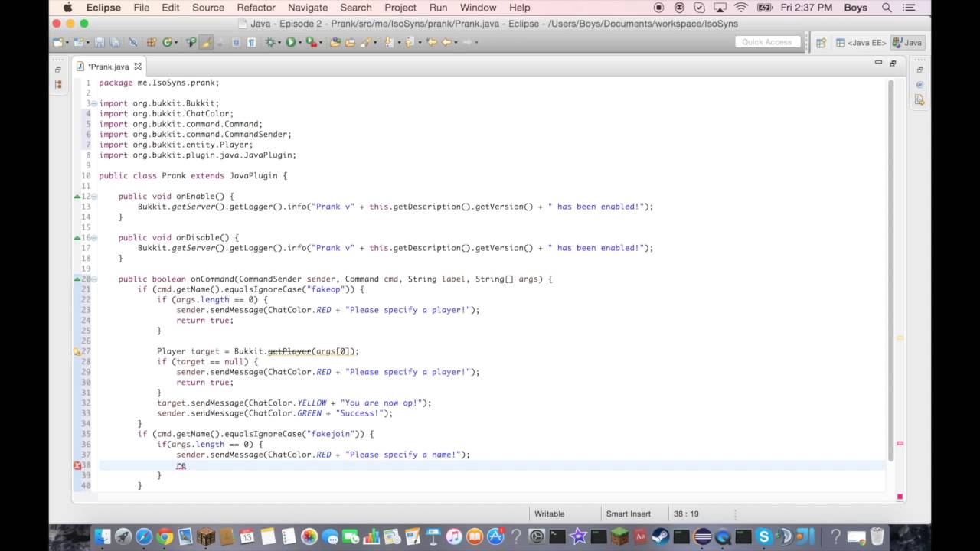Open dropdown arrow beside Debug icon
The image size is (980, 551).
[279, 43]
